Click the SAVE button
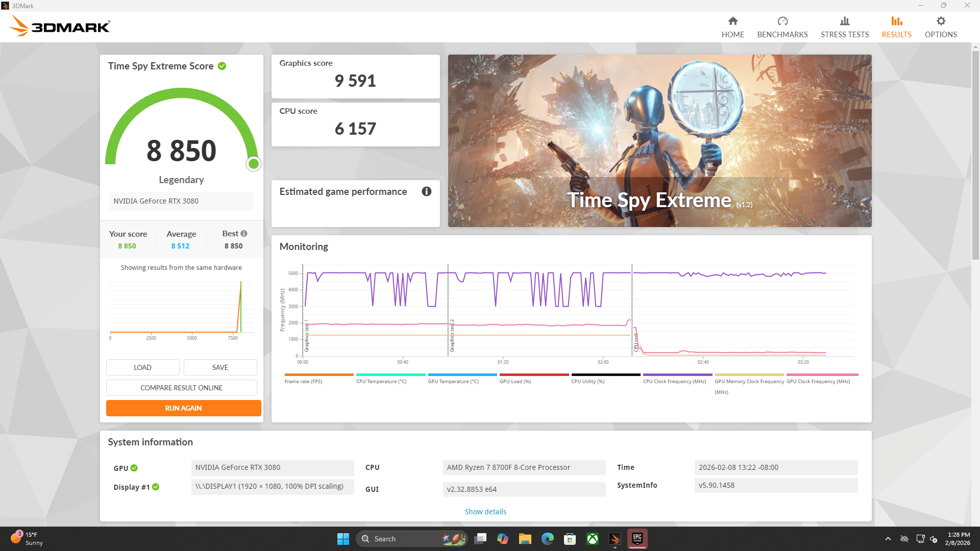 (x=220, y=367)
